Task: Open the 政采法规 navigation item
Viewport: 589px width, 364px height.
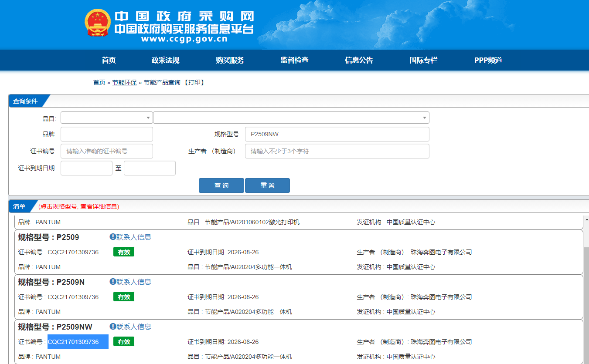Action: coord(165,61)
